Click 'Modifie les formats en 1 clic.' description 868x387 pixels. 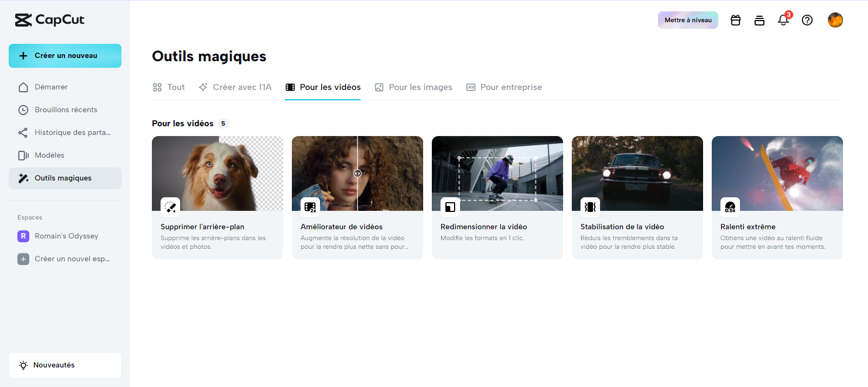click(482, 238)
